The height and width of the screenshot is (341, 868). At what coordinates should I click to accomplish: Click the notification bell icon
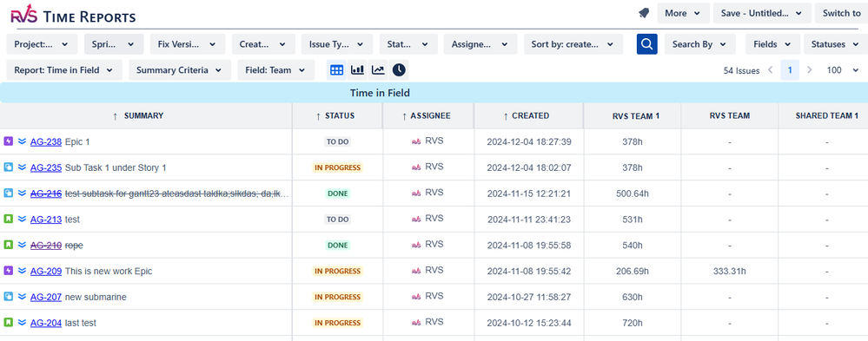point(643,13)
